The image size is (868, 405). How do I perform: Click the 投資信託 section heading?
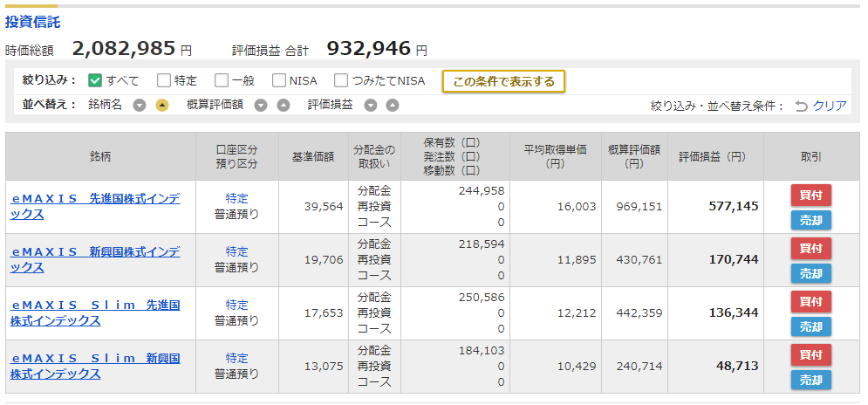click(x=32, y=23)
